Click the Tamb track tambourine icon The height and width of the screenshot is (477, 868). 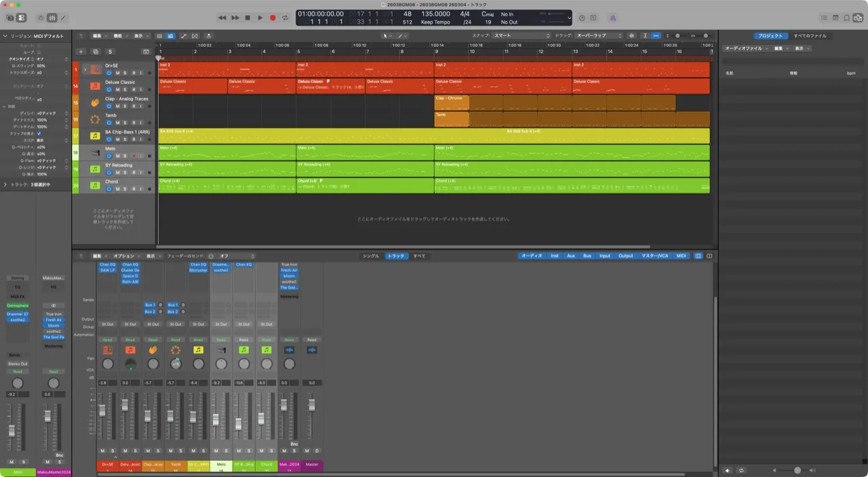(x=95, y=119)
